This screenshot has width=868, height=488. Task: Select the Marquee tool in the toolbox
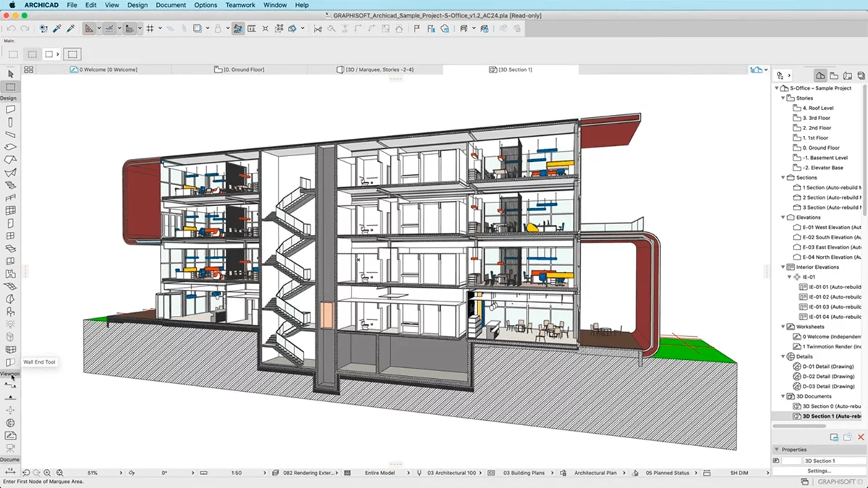(x=10, y=87)
